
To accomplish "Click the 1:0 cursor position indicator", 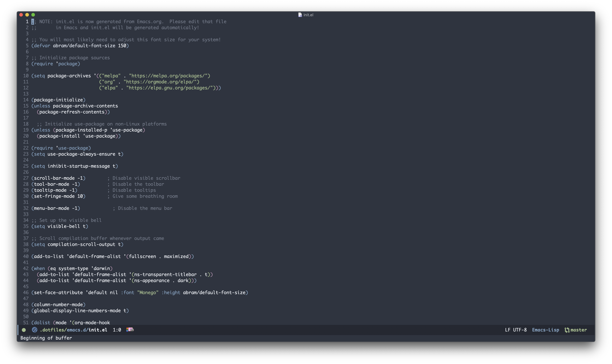I will pos(117,330).
